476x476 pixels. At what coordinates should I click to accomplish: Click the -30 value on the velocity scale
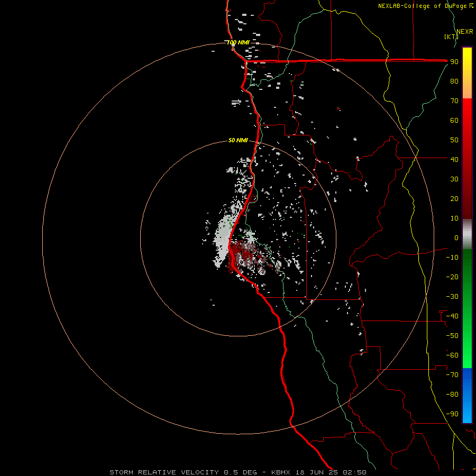click(452, 297)
